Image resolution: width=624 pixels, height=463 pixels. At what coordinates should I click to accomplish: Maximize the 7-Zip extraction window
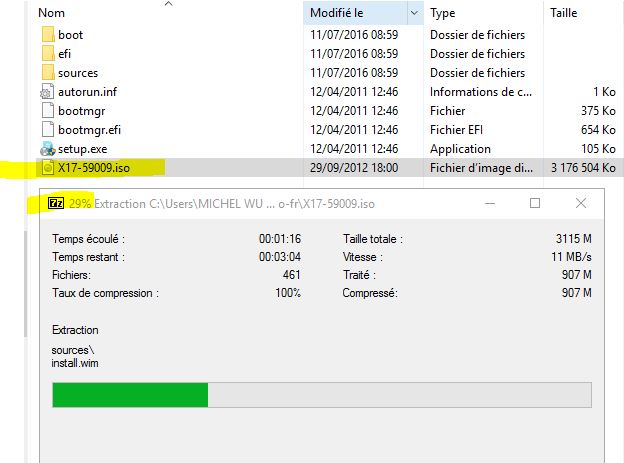(535, 203)
